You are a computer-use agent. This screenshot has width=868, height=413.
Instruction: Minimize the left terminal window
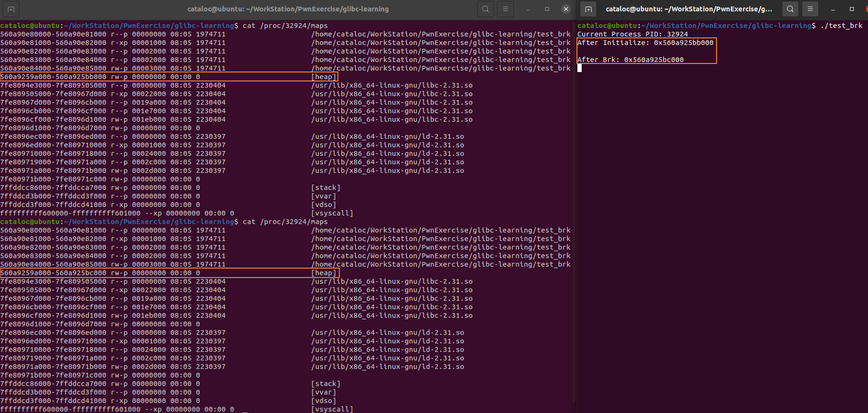point(528,9)
